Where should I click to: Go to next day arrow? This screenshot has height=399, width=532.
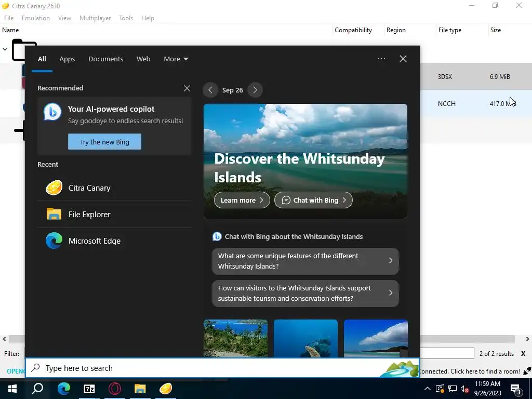click(255, 90)
